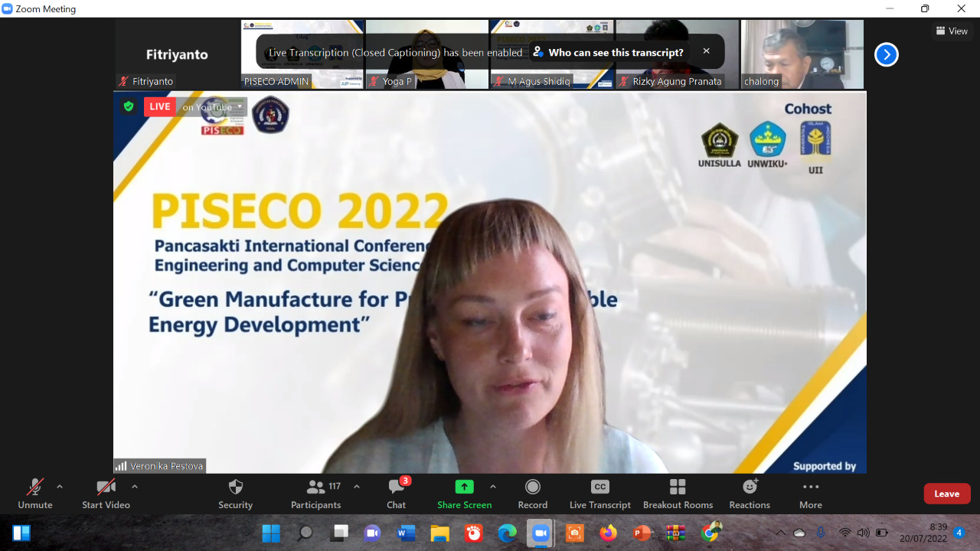The width and height of the screenshot is (980, 551).
Task: Open the Security shield menu
Action: point(236,494)
